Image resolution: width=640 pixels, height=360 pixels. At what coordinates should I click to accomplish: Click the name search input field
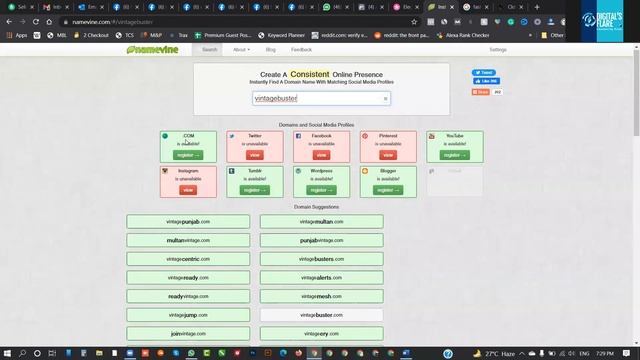[x=321, y=98]
